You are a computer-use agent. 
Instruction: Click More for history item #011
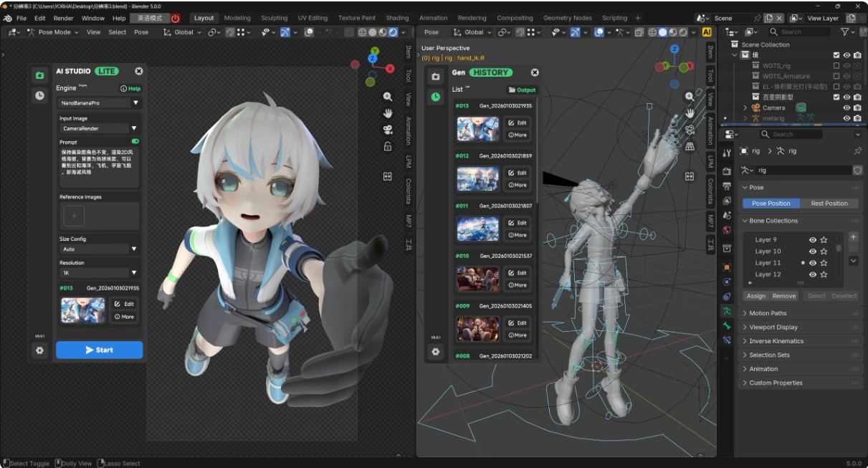(518, 235)
